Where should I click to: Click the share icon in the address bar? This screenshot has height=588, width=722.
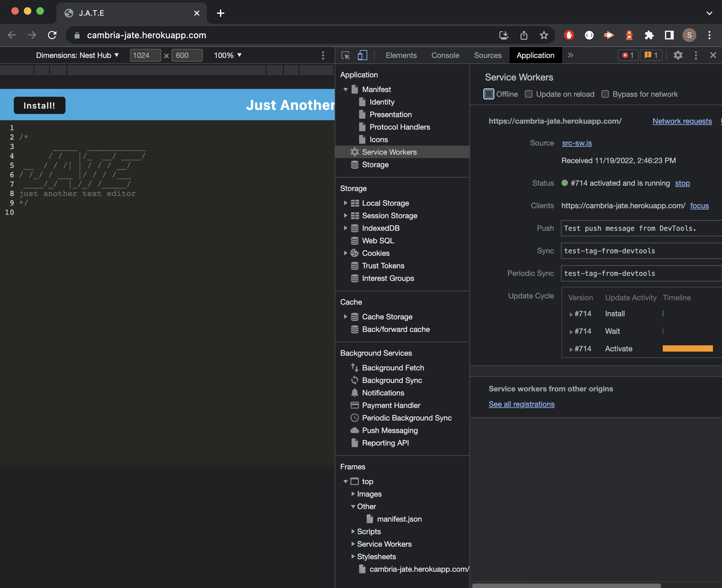(524, 35)
